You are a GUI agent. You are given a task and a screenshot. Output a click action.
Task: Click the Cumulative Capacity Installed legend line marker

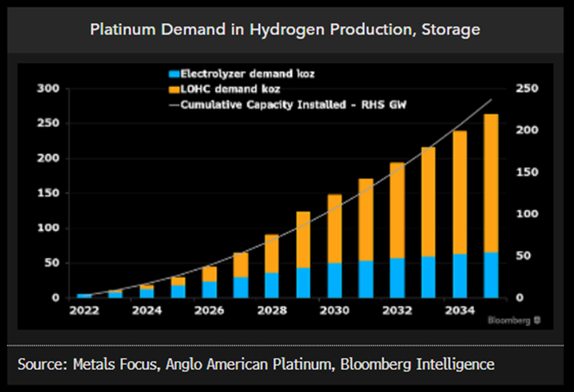pyautogui.click(x=174, y=105)
